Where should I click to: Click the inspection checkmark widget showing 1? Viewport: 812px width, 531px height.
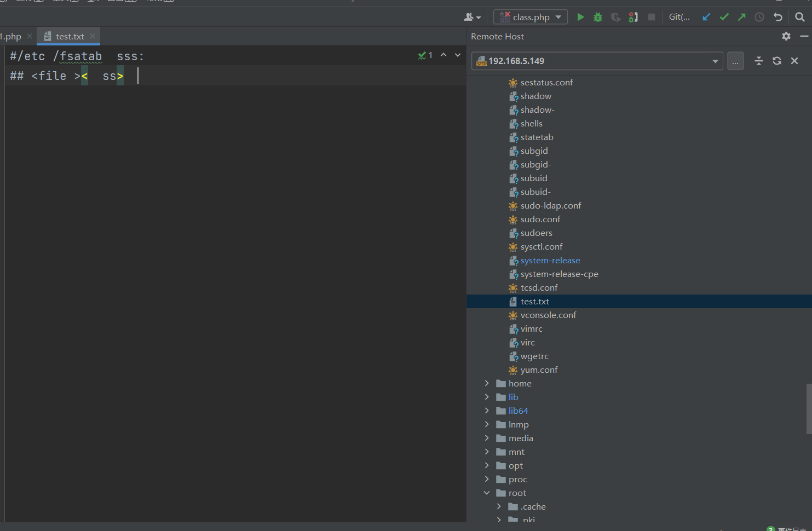pos(425,55)
